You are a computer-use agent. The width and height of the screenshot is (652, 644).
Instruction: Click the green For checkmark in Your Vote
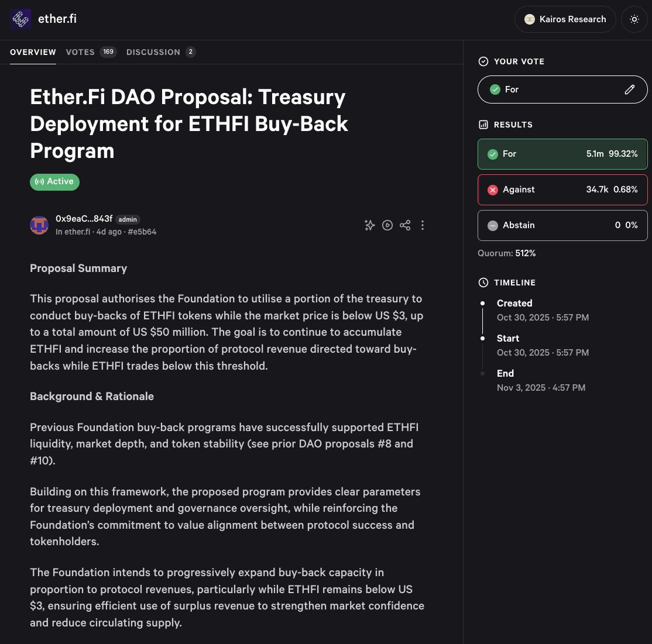[x=495, y=89]
